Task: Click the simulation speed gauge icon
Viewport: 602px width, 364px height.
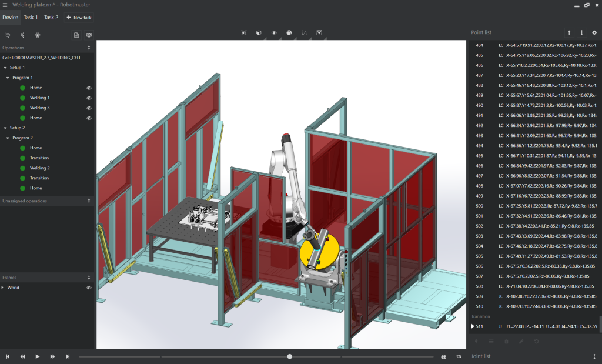Action: [x=444, y=356]
